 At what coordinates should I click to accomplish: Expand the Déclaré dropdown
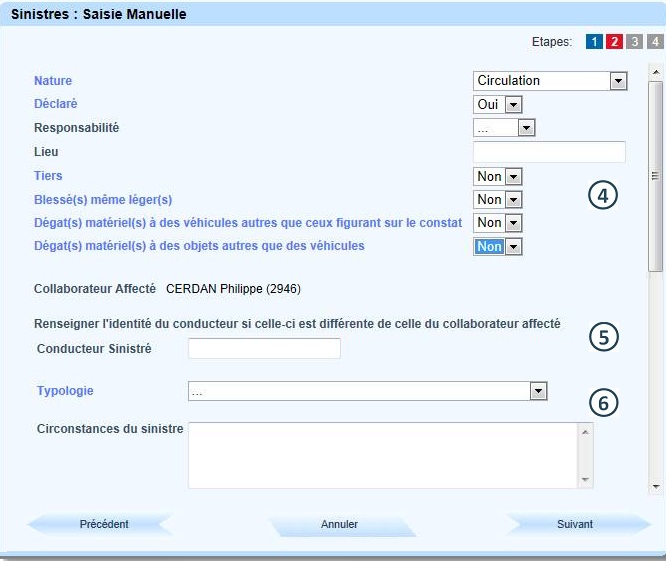(x=498, y=104)
